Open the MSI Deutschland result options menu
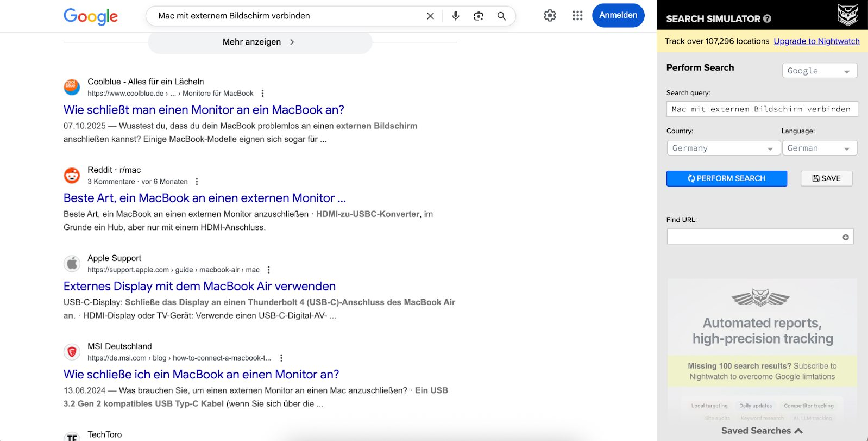The width and height of the screenshot is (868, 441). (281, 358)
